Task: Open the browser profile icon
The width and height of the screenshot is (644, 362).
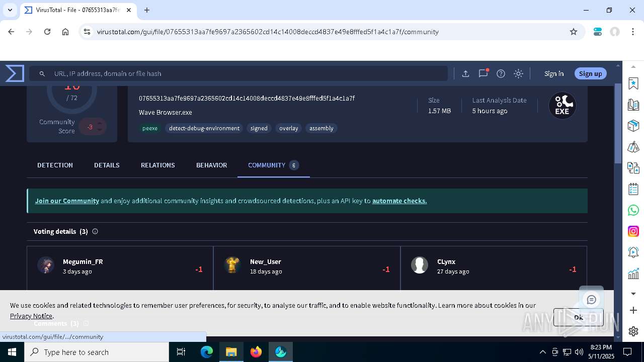Action: tap(615, 32)
